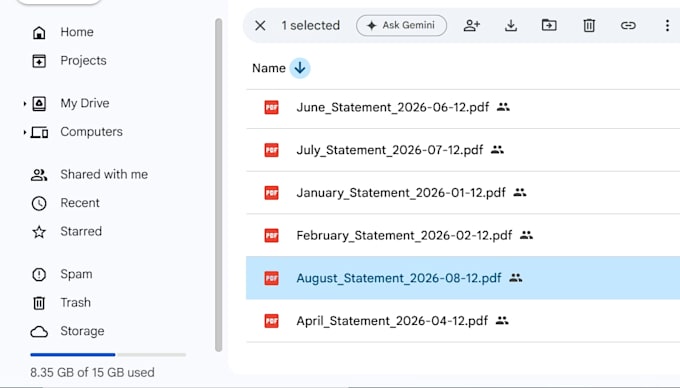The width and height of the screenshot is (680, 388).
Task: Expand the Computers tree arrow
Action: (24, 132)
